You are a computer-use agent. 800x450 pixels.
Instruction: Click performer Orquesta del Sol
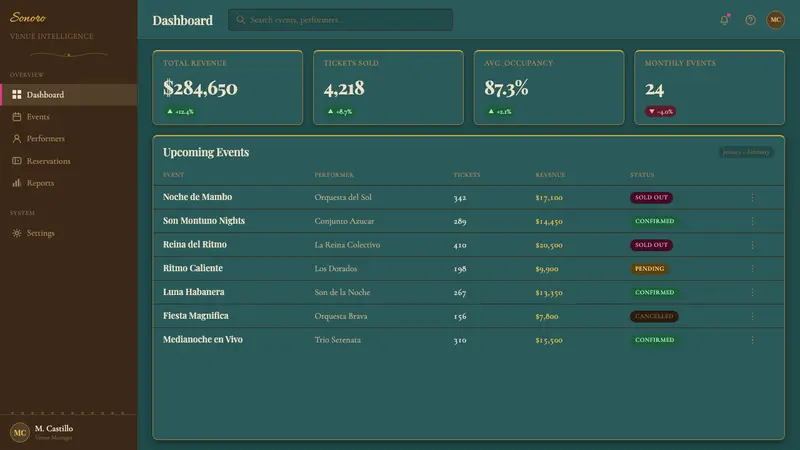(343, 197)
